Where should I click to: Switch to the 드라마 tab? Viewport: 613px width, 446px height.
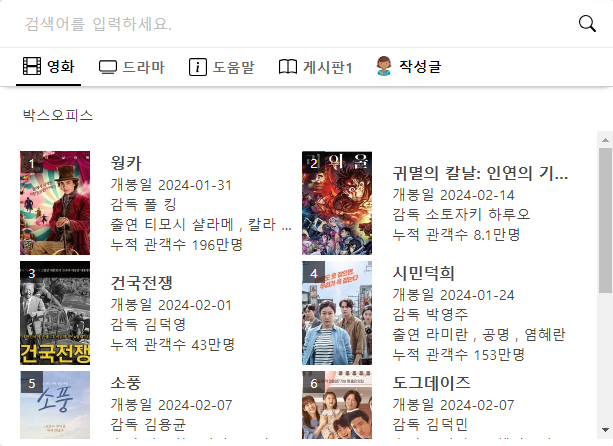tap(132, 67)
